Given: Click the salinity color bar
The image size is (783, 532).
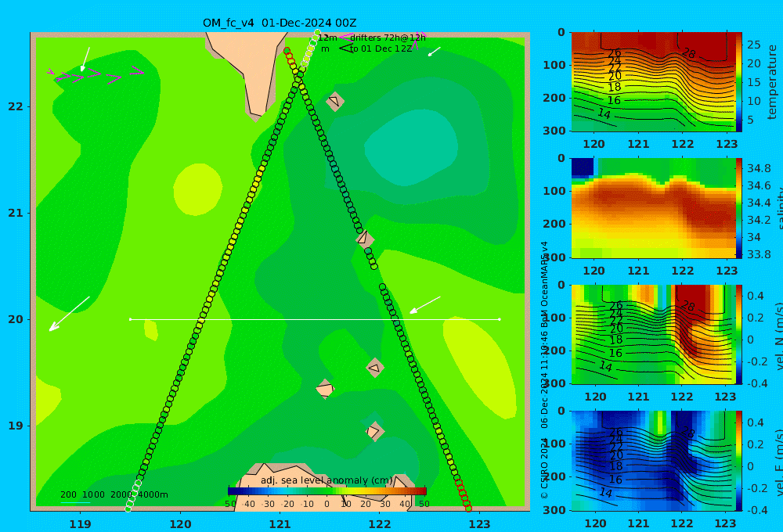Looking at the screenshot, I should click(x=739, y=207).
